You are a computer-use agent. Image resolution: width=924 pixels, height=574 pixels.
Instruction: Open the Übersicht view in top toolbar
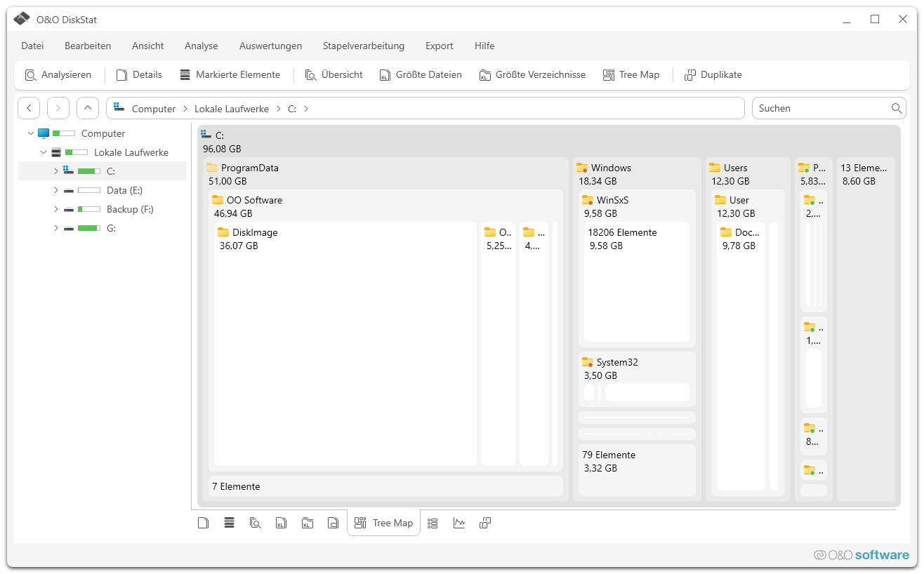click(x=334, y=74)
